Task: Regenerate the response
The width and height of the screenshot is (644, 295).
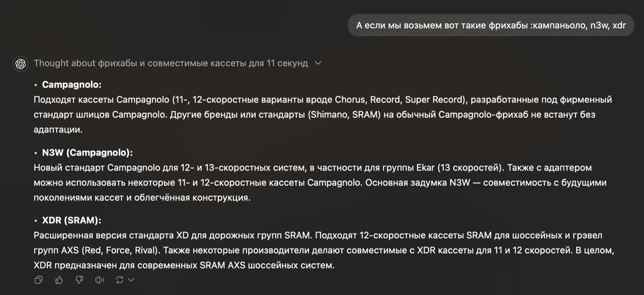Action: (120, 280)
